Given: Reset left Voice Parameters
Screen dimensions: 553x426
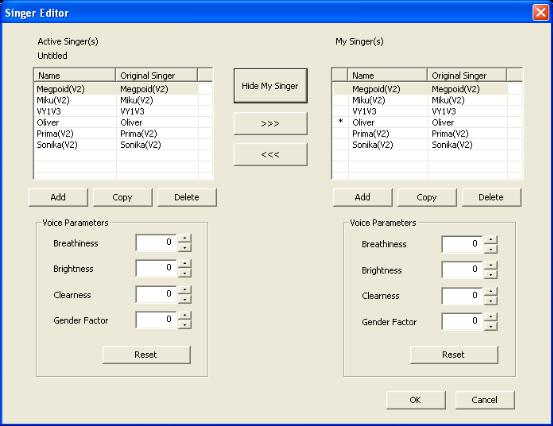Looking at the screenshot, I should click(x=146, y=354).
